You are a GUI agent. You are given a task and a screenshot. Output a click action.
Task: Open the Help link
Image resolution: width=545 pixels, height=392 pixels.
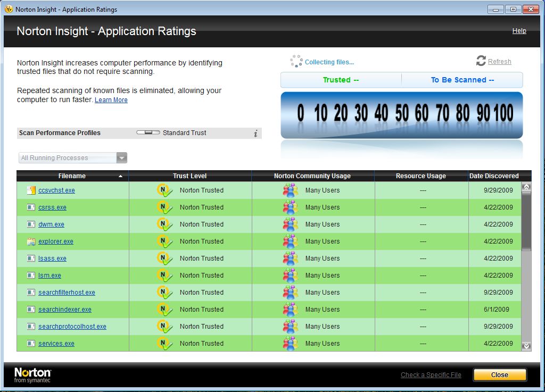tap(519, 31)
